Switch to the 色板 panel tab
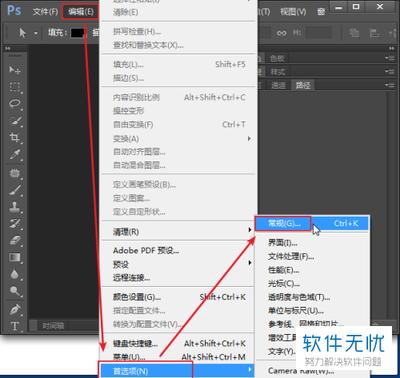 click(x=277, y=58)
